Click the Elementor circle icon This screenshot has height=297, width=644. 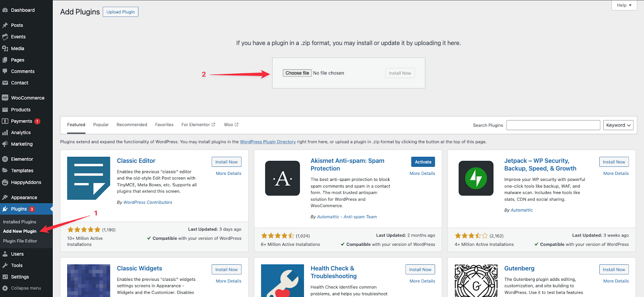[5, 159]
